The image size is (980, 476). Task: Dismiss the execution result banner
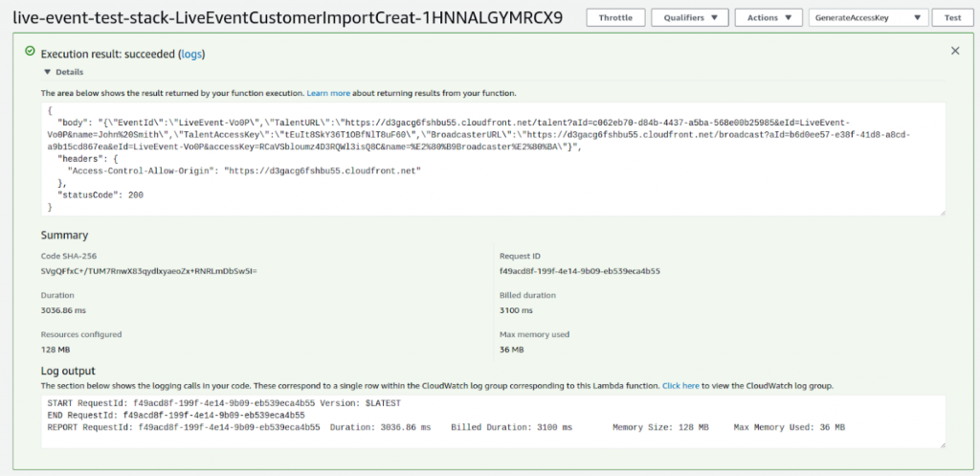click(x=954, y=51)
